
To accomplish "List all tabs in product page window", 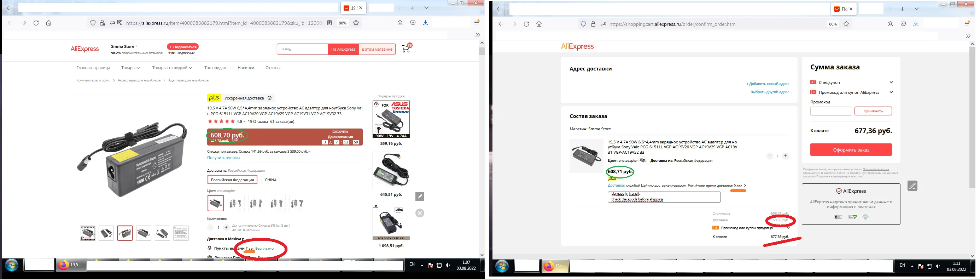I will click(x=426, y=8).
